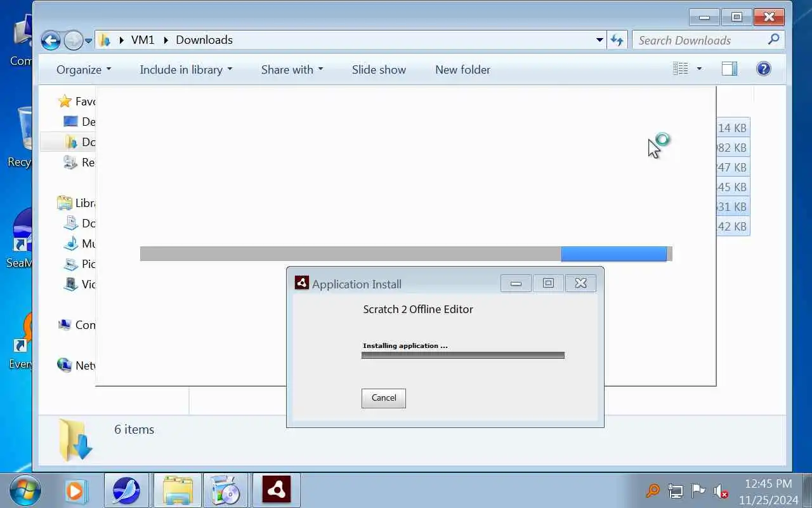
Task: Go forward in Explorer navigation
Action: point(73,40)
